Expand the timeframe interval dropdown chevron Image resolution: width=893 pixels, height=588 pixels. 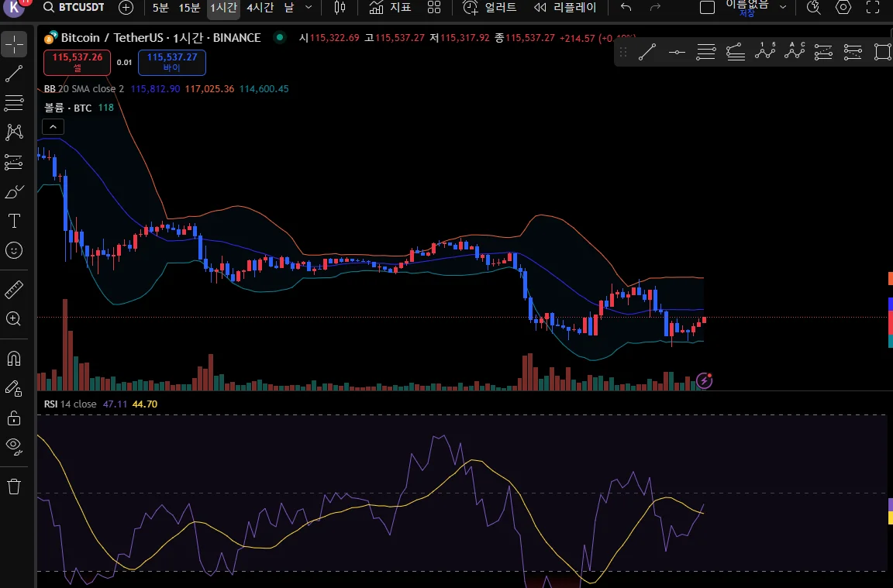(x=309, y=8)
